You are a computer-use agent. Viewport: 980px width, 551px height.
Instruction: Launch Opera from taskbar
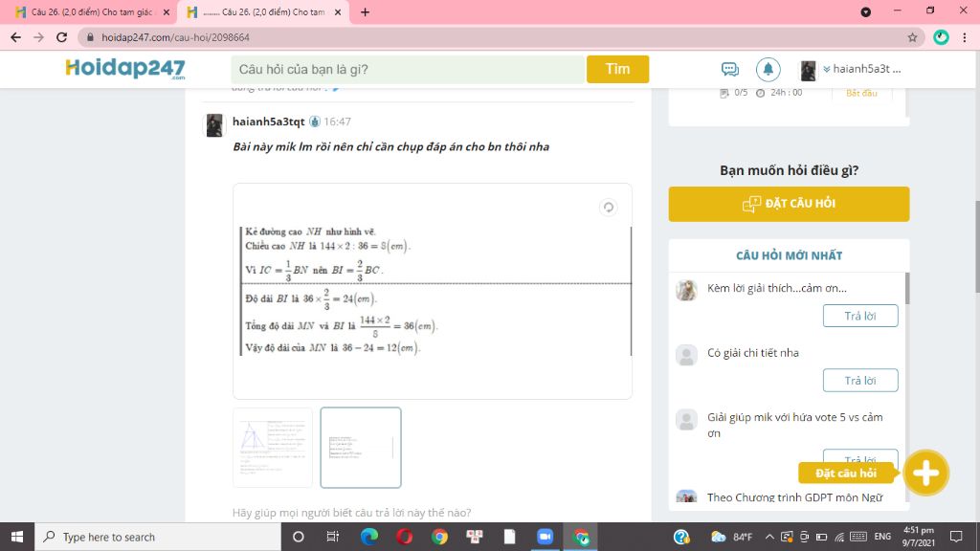(x=405, y=537)
